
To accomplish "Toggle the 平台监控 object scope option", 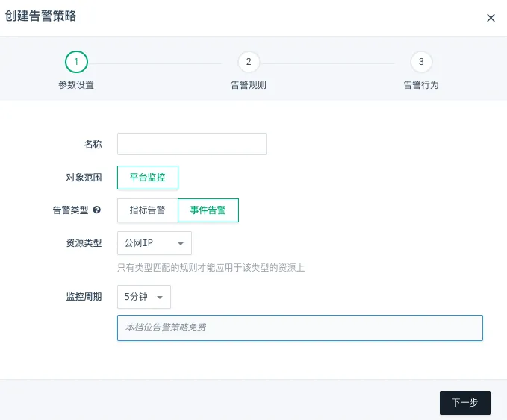I will click(x=148, y=178).
